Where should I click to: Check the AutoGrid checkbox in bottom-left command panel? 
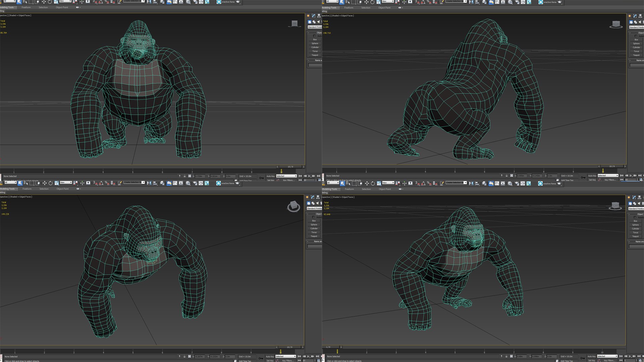313,217
